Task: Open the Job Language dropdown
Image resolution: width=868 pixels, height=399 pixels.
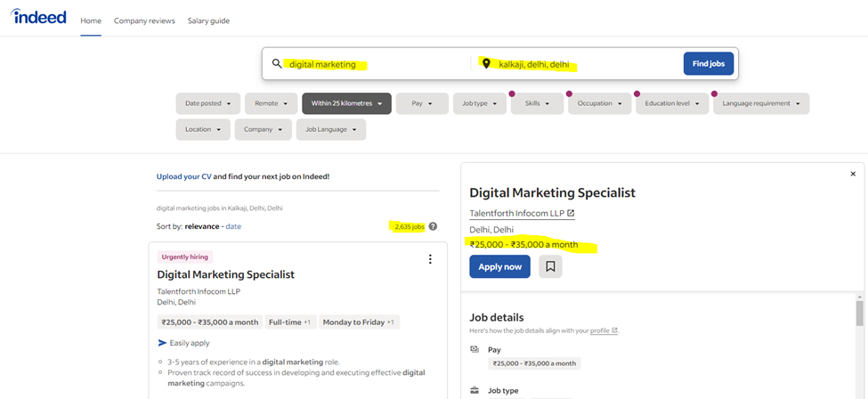Action: 331,129
